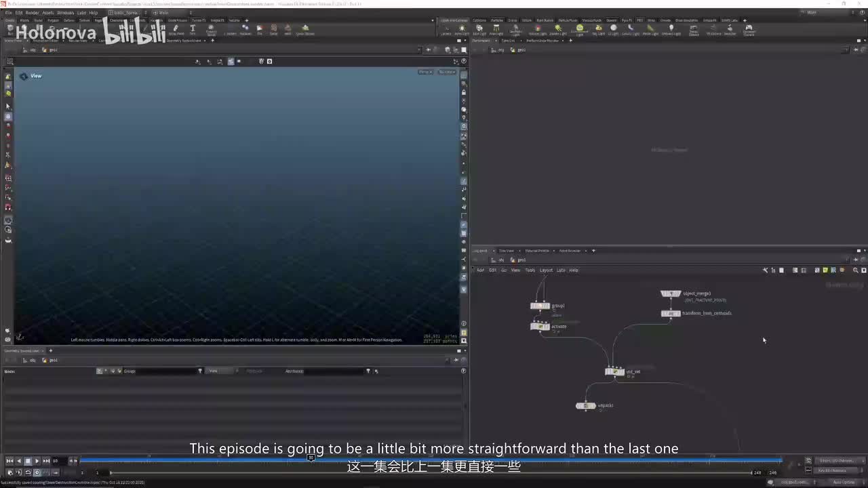Image resolution: width=868 pixels, height=488 pixels.
Task: Switch to the Rigid Bodies shelf tab
Action: [545, 20]
